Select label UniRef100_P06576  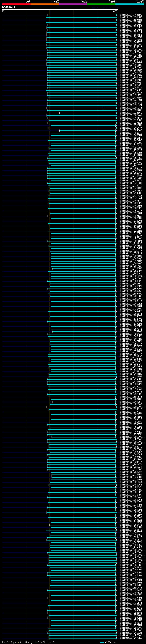click(x=131, y=540)
